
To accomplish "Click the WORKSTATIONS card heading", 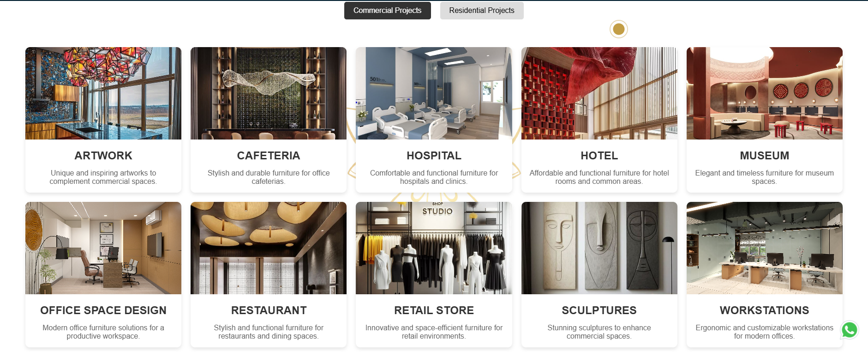I will 764,310.
